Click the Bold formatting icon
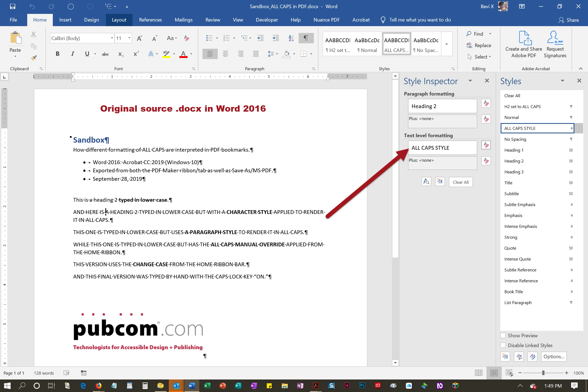 pyautogui.click(x=57, y=54)
